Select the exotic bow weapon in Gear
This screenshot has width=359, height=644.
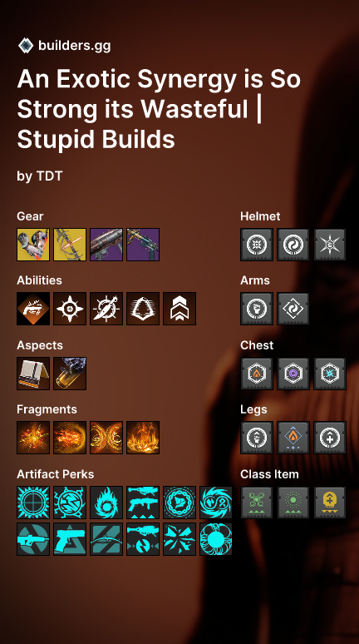pyautogui.click(x=70, y=245)
